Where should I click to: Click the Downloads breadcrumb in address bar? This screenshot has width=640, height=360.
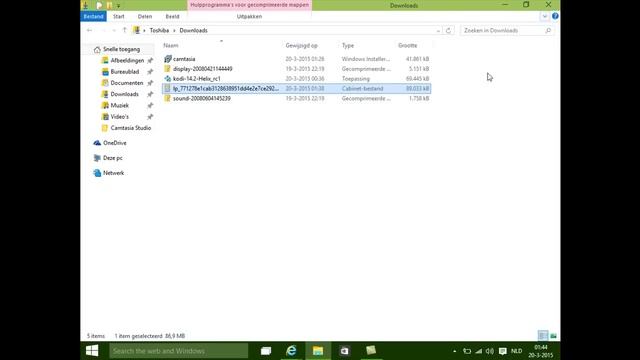point(193,30)
